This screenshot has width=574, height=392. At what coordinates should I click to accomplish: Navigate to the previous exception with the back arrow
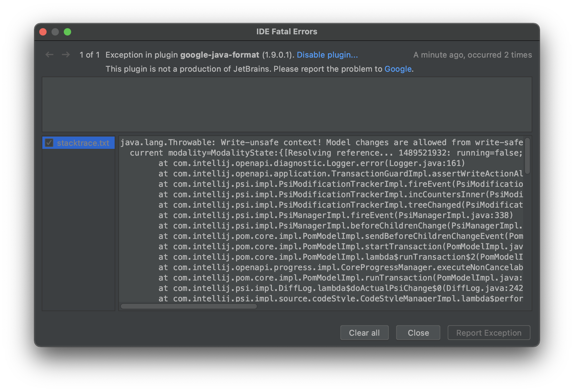point(49,55)
